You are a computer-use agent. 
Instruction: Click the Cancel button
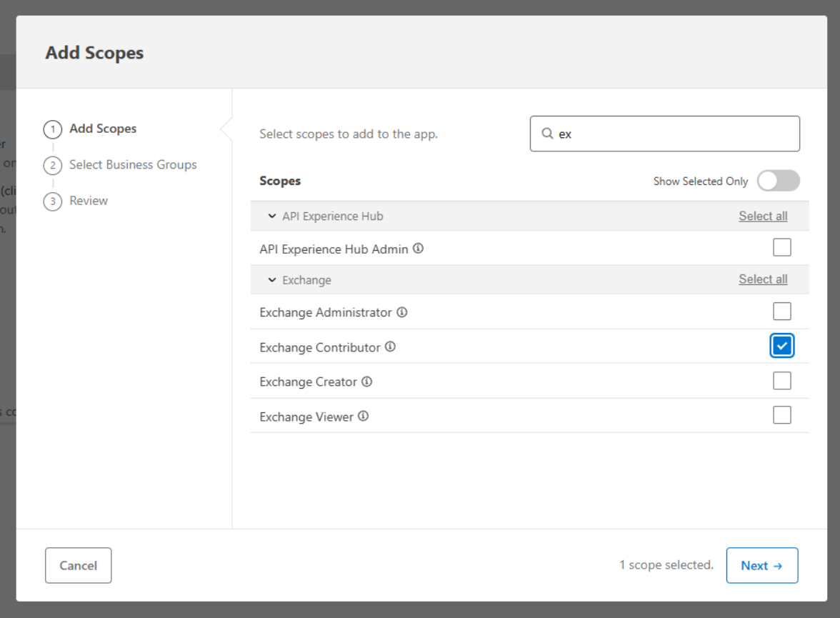point(79,565)
